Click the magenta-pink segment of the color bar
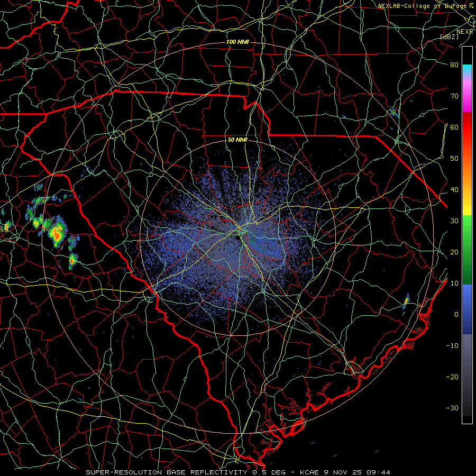The image size is (476, 476). coord(467,94)
